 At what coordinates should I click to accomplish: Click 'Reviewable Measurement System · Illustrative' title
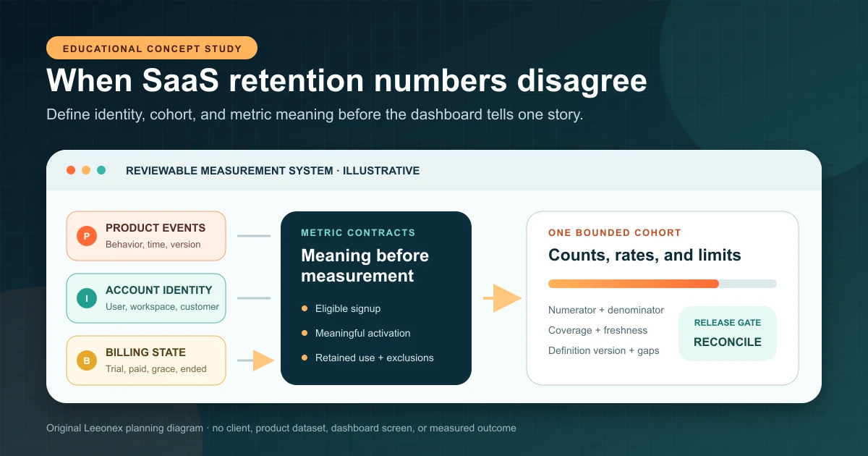[273, 171]
